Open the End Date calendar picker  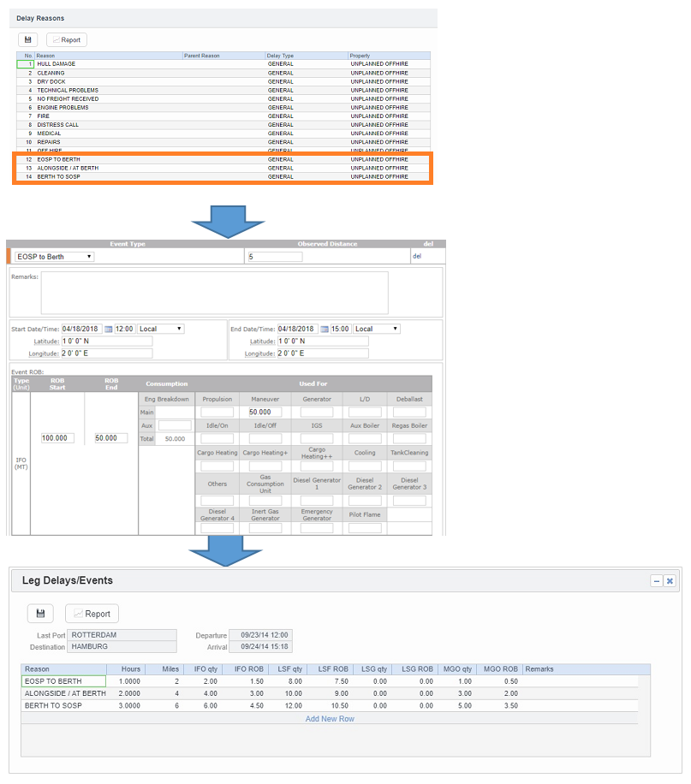coord(325,329)
